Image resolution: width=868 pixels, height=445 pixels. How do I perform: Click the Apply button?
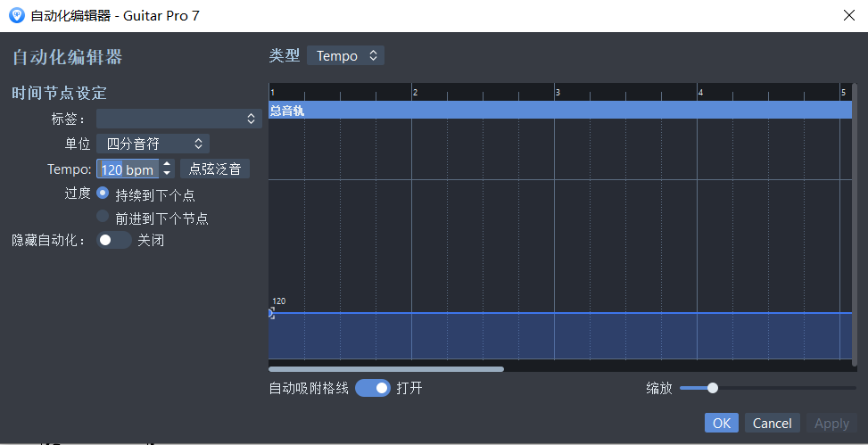point(831,423)
